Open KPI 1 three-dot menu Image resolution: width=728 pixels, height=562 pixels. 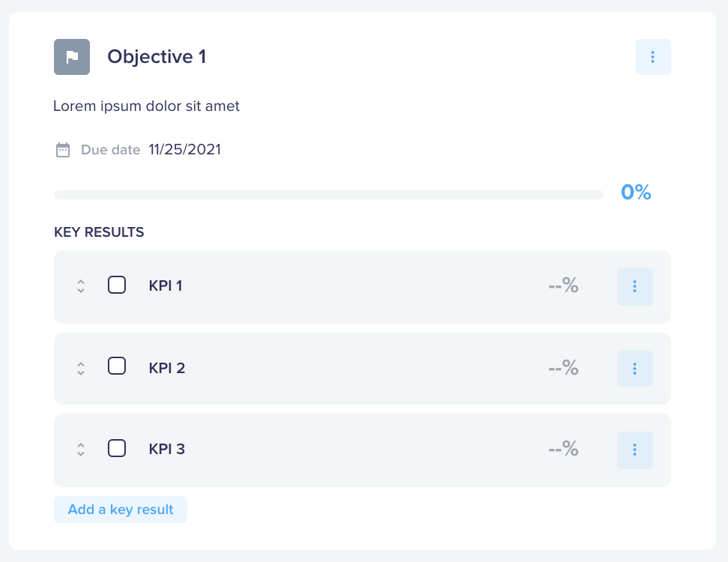pos(634,286)
